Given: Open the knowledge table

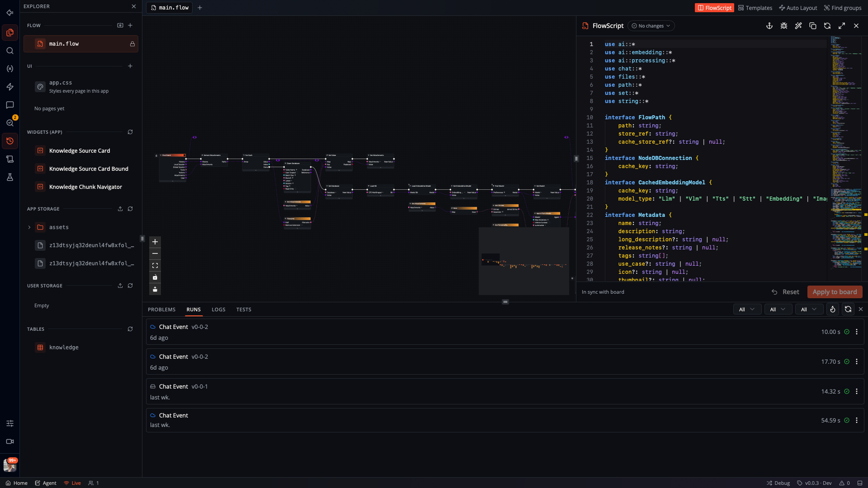Looking at the screenshot, I should click(64, 347).
